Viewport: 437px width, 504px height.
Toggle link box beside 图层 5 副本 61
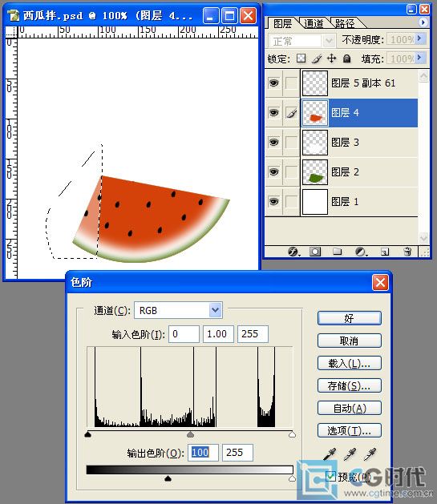tap(291, 83)
